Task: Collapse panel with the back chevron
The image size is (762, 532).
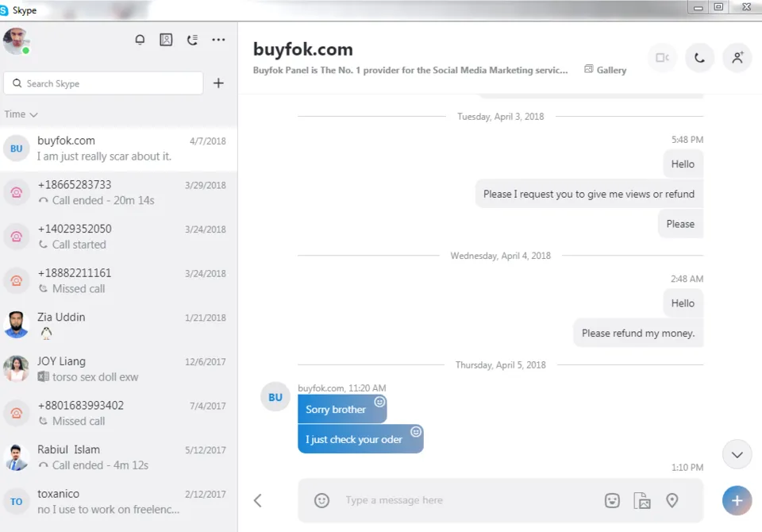Action: [258, 500]
